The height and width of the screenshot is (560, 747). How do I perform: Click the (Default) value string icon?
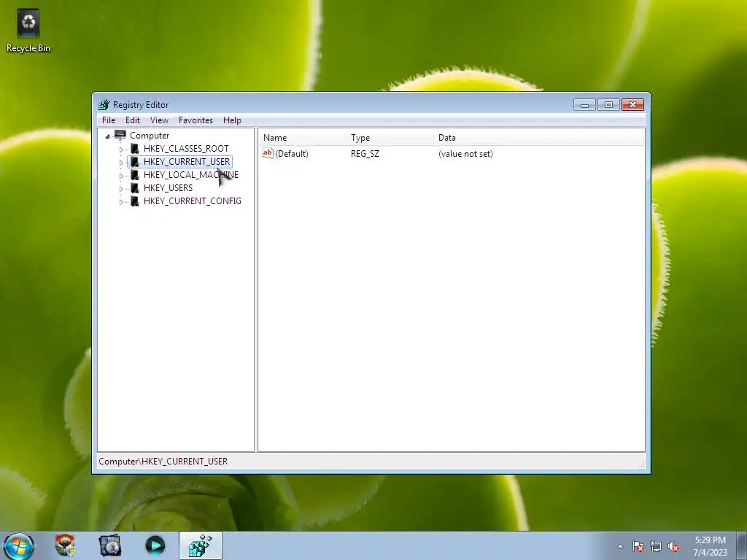tap(268, 153)
